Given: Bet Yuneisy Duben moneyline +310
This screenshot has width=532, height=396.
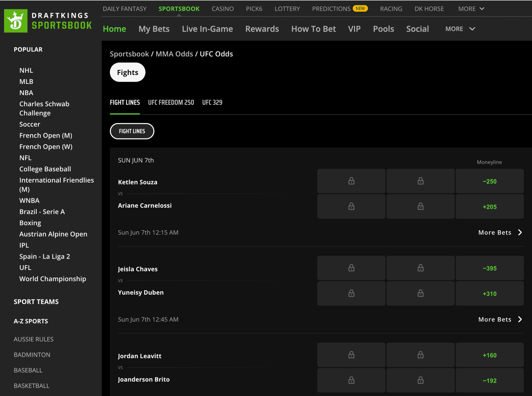Looking at the screenshot, I should click(490, 293).
